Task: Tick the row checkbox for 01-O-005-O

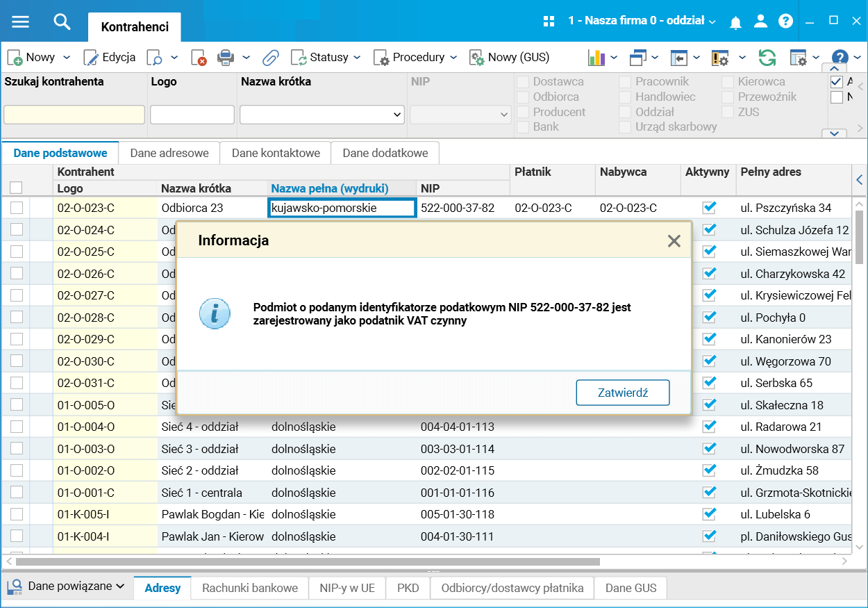Action: (17, 405)
